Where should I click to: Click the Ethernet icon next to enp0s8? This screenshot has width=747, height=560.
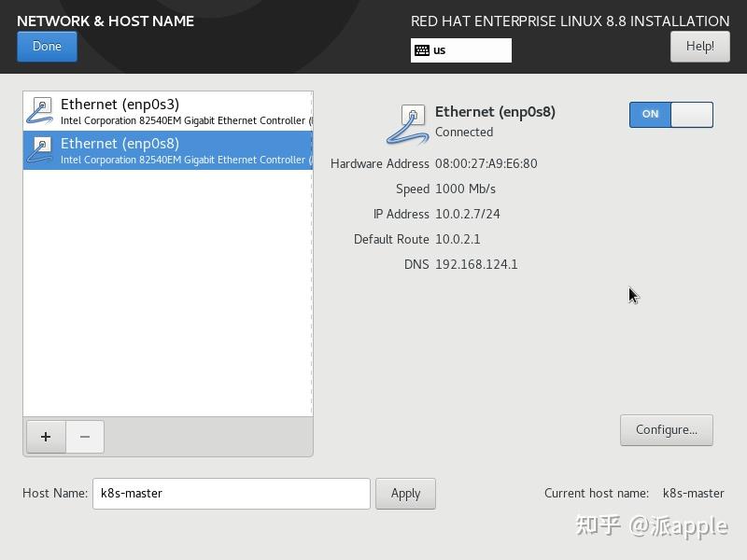click(x=39, y=150)
